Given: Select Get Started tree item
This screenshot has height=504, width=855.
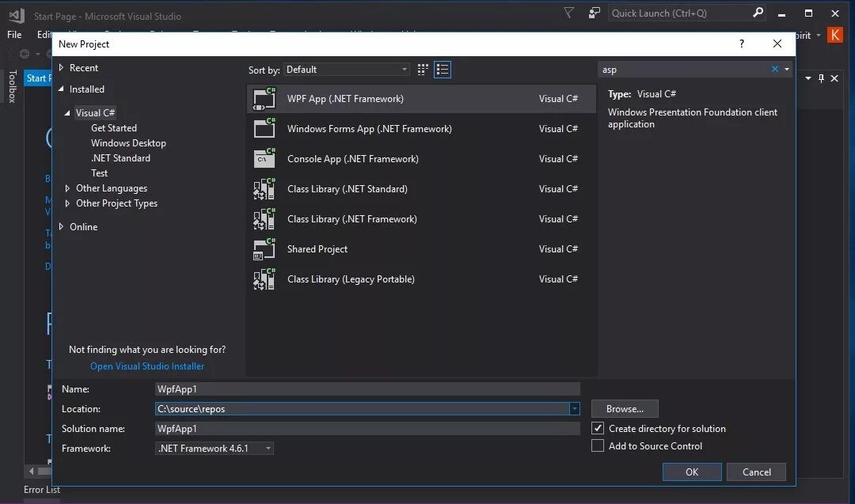Looking at the screenshot, I should coord(114,128).
